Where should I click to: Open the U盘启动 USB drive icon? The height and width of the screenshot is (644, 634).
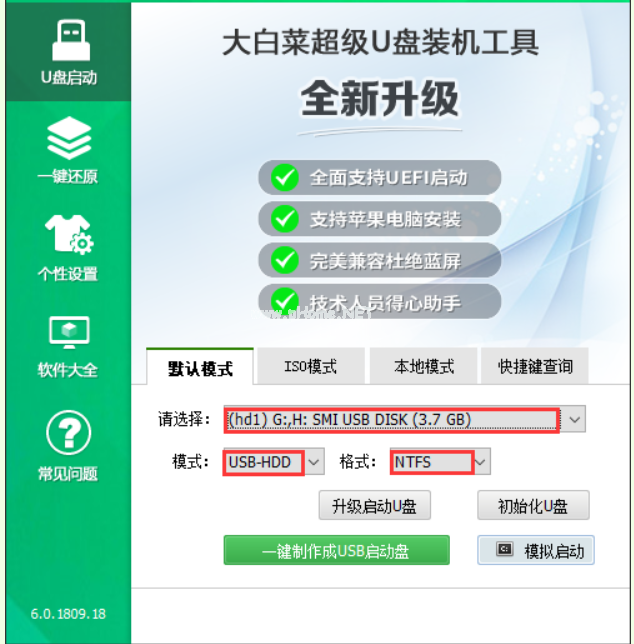coord(71,40)
